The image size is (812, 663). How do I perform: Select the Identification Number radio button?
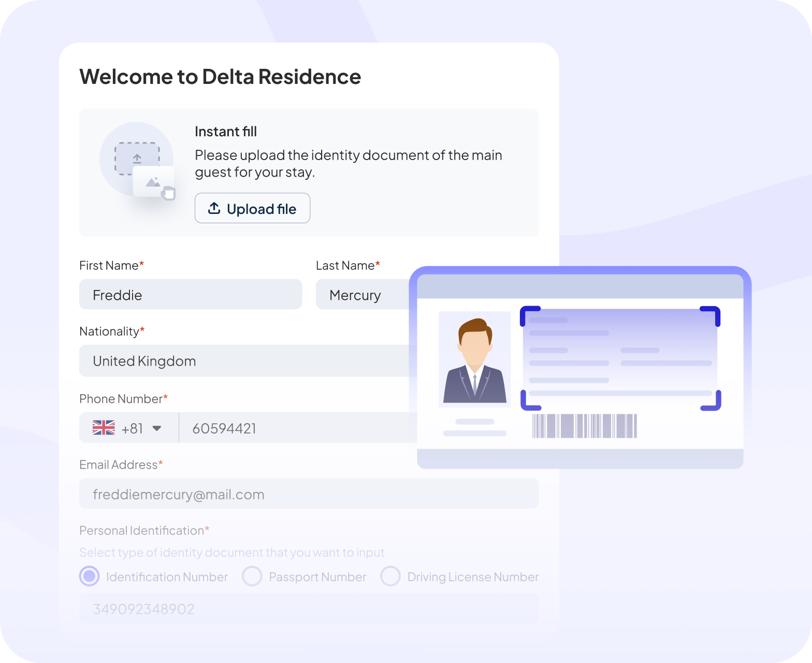[89, 576]
